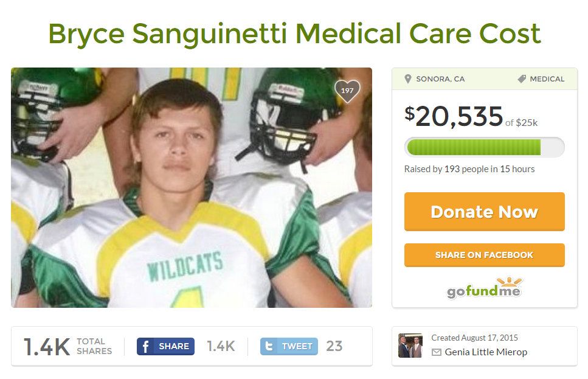Image resolution: width=588 pixels, height=379 pixels.
Task: Click the Facebook f logo on the Share button
Action: 145,346
